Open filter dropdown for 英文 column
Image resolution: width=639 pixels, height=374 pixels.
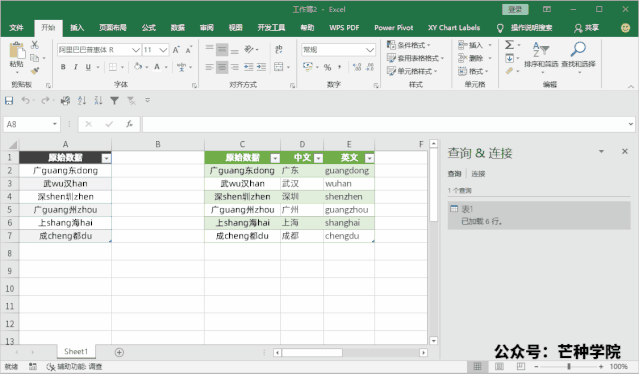369,158
